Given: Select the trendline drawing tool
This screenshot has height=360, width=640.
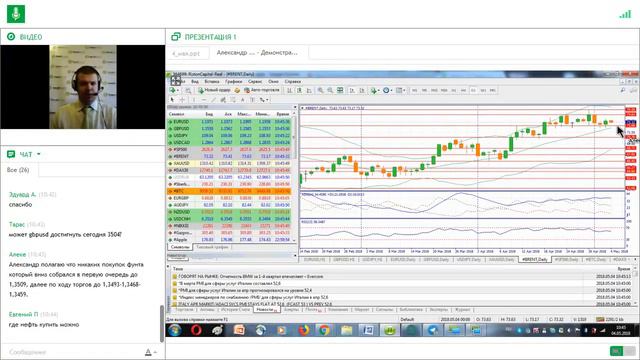Looking at the screenshot, I should [213, 100].
